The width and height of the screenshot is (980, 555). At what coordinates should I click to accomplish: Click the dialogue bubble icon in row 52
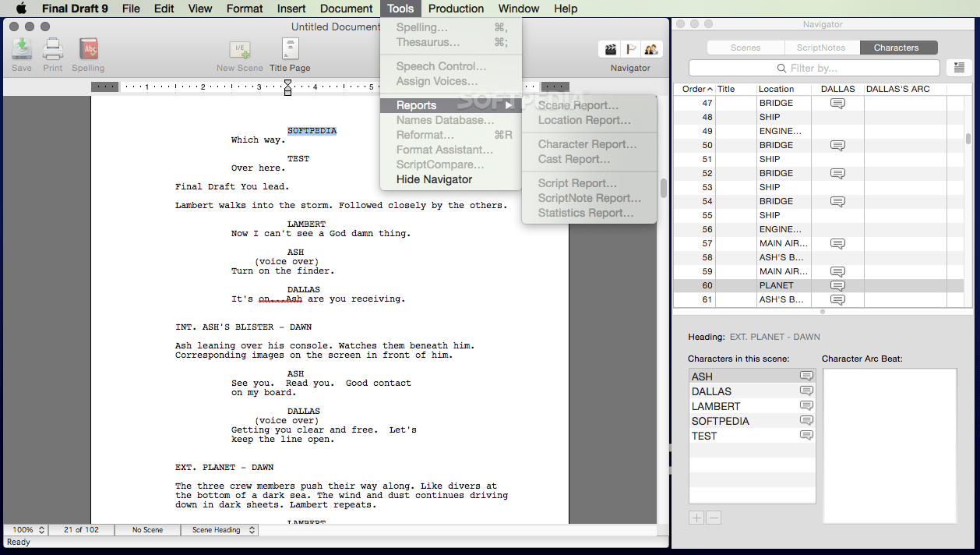[x=837, y=173]
